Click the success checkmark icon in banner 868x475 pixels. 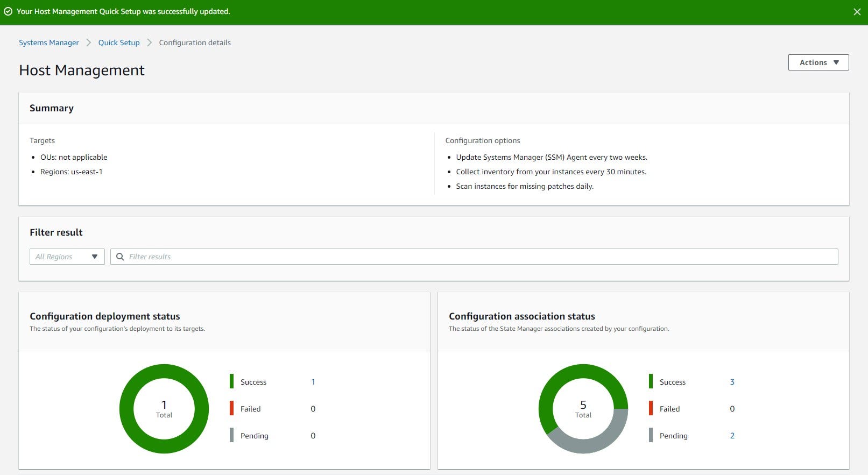tap(8, 11)
